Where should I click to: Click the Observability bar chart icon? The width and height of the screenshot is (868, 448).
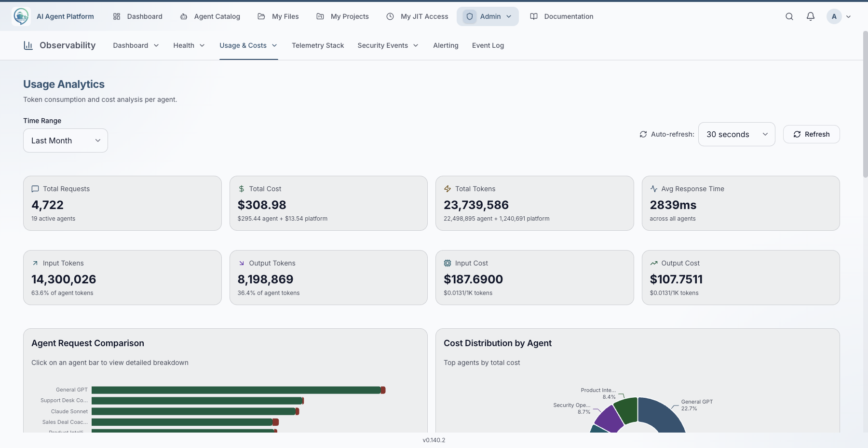(28, 45)
